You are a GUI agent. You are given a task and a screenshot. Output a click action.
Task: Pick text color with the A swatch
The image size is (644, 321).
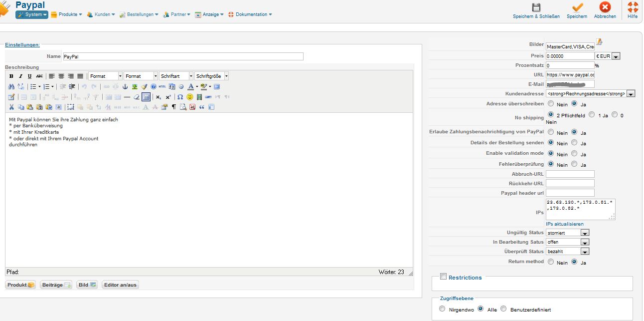pos(190,87)
